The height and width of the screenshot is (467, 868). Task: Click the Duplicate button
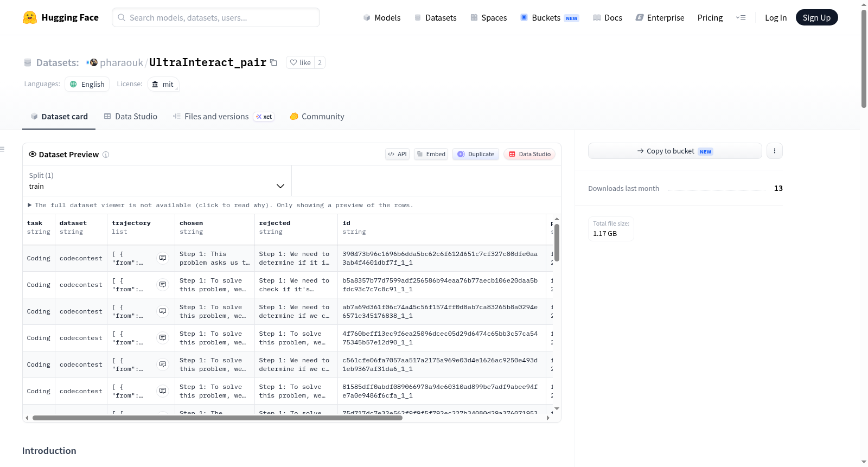476,154
